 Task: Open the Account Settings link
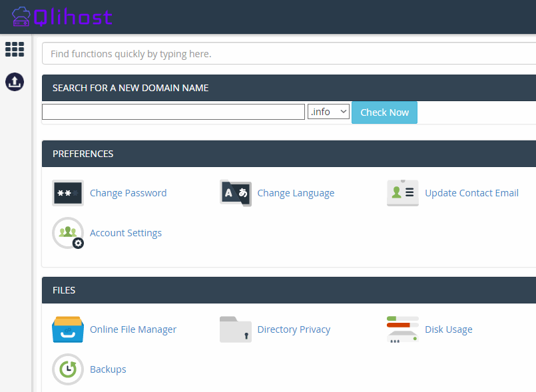126,233
